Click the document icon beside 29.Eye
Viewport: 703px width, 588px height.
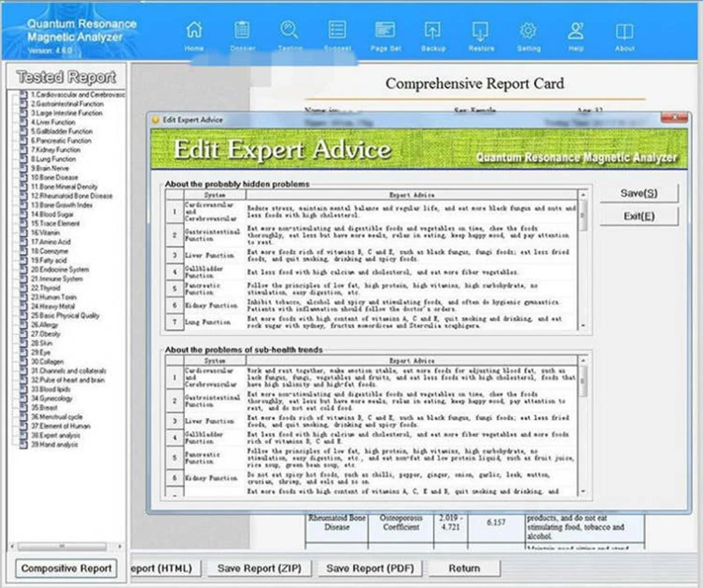click(24, 352)
